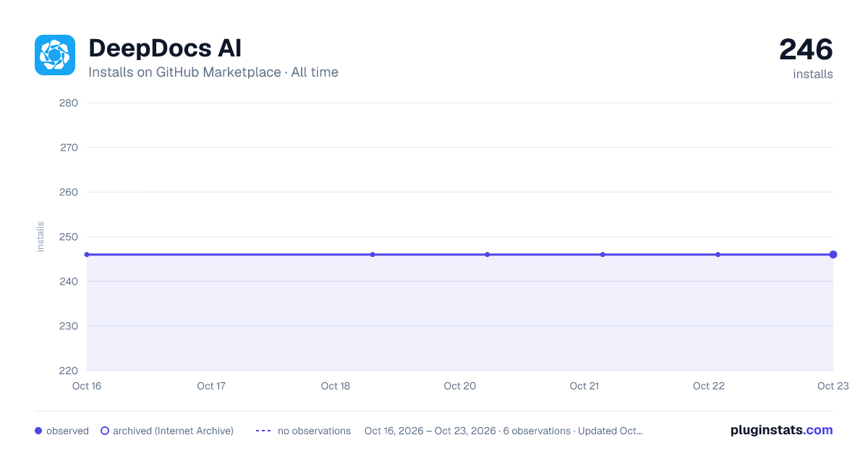
Task: Click the 280 y-axis label
Action: click(69, 103)
